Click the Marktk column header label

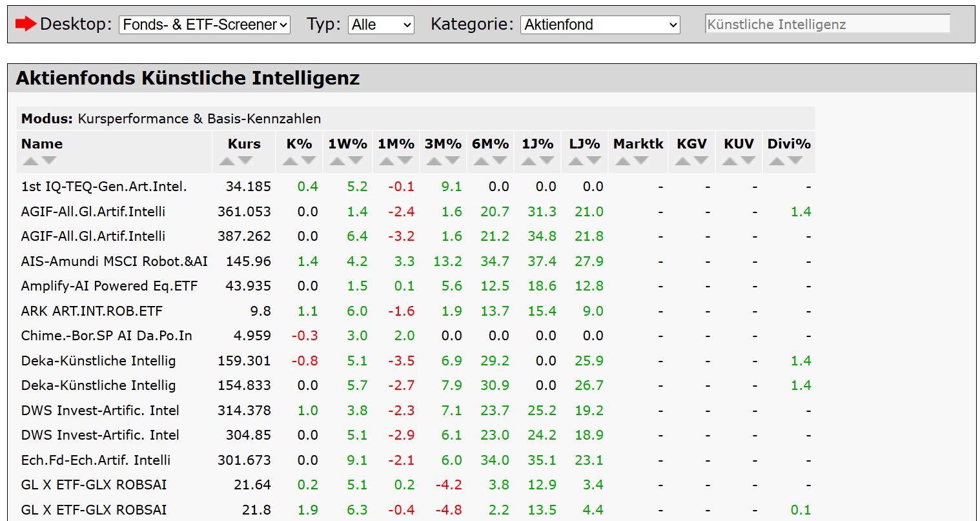coord(638,144)
